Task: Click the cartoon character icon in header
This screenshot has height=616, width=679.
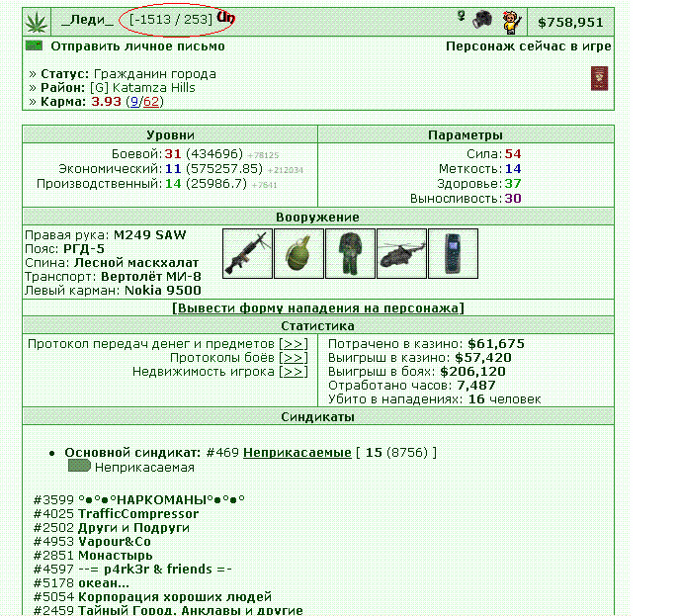Action: [x=512, y=23]
